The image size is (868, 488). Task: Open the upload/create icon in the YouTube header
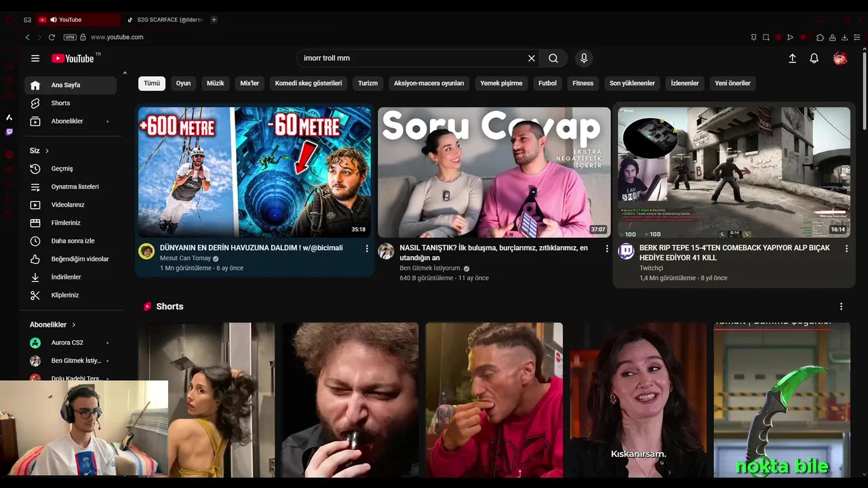click(x=792, y=58)
